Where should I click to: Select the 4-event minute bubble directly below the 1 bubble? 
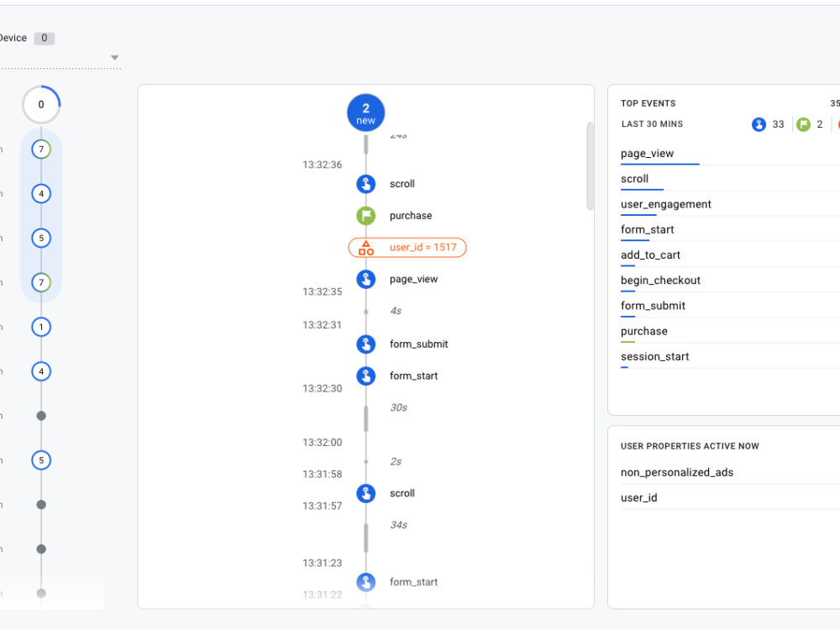pos(41,372)
